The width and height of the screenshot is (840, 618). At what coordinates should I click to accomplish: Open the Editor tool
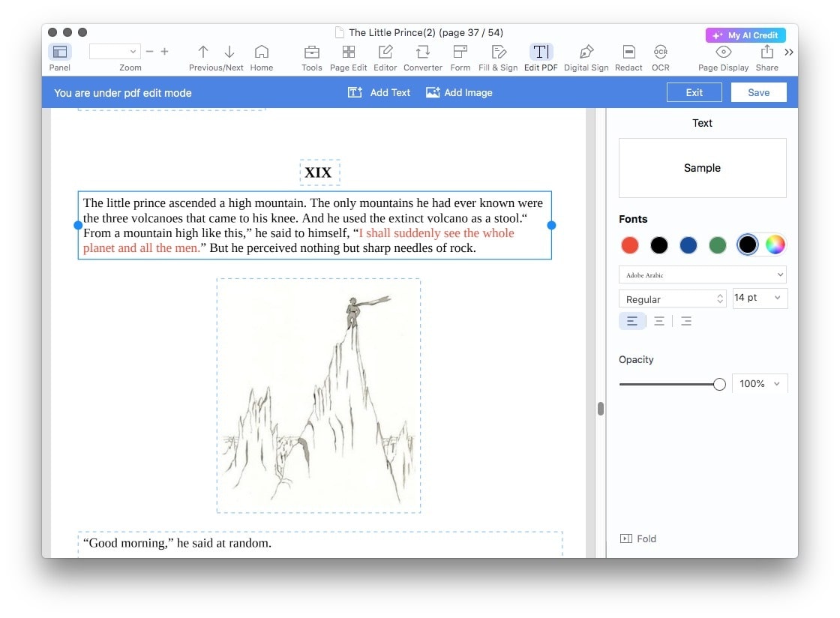click(x=385, y=52)
